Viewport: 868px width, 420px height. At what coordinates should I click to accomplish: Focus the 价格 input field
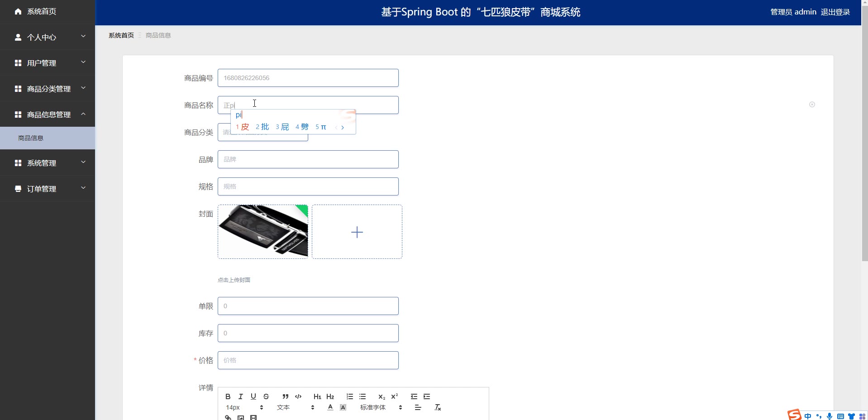pyautogui.click(x=308, y=360)
